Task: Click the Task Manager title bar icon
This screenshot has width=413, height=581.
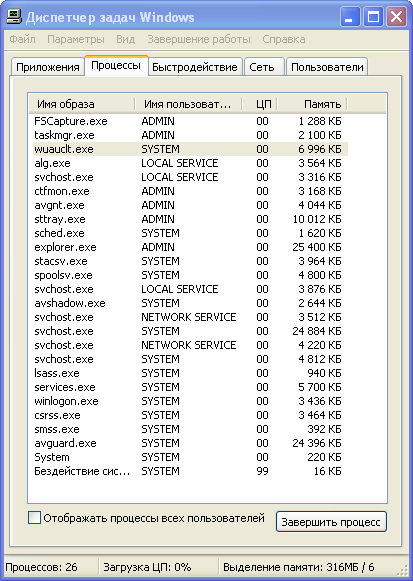Action: [x=14, y=17]
